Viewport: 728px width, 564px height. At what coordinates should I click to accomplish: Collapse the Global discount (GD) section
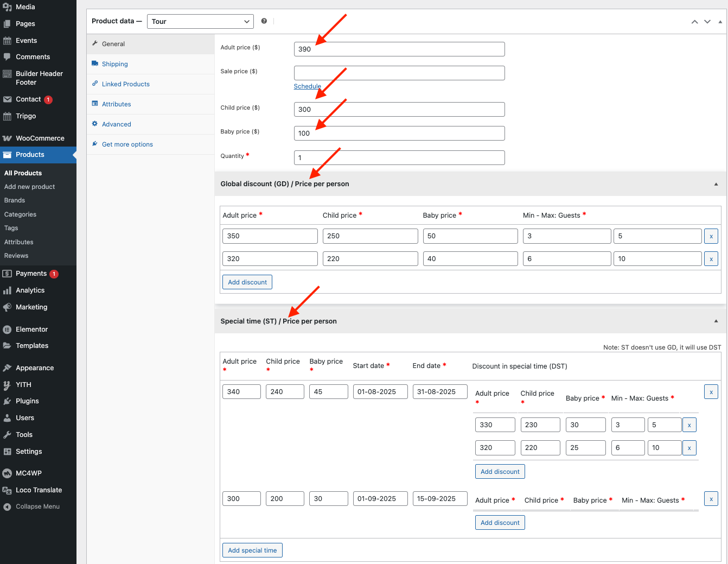pyautogui.click(x=716, y=184)
